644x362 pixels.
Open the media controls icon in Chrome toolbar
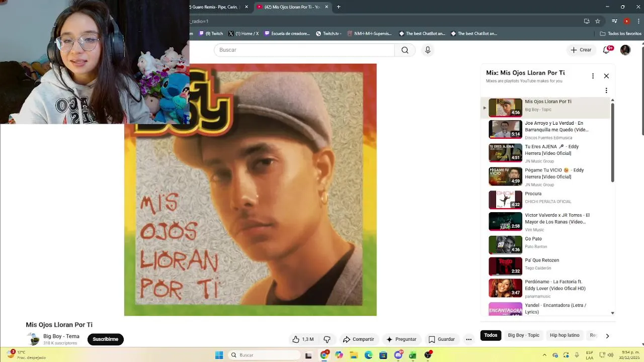[x=614, y=21]
